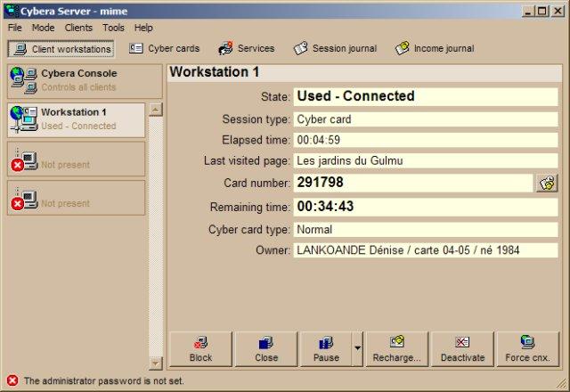The height and width of the screenshot is (392, 570).
Task: Open the Tools menu
Action: pos(113,28)
